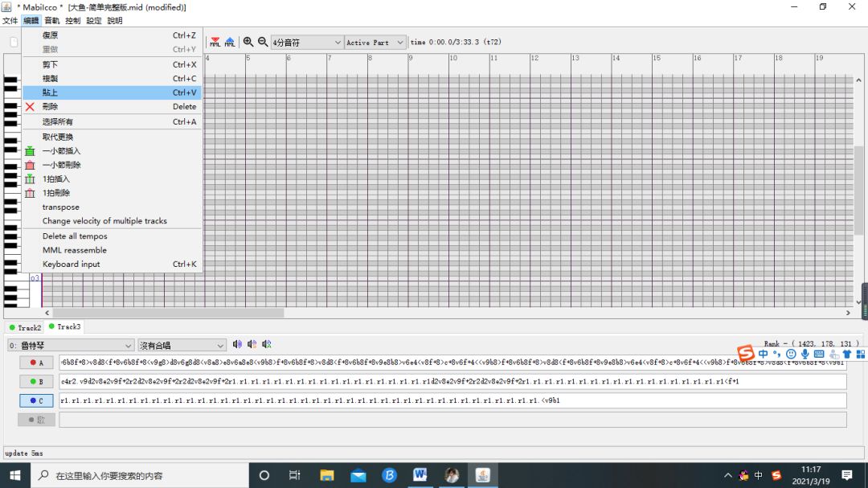The image size is (868, 488).
Task: Select melody part A toggle button
Action: click(x=36, y=363)
